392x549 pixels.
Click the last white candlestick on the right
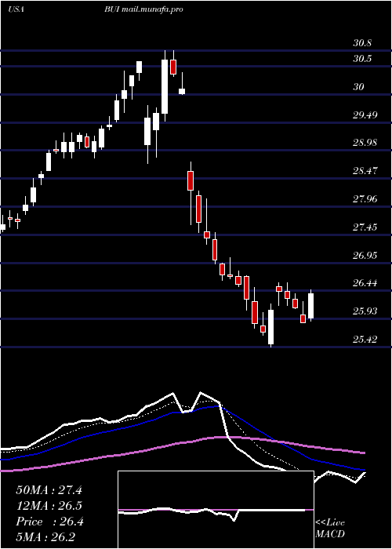[310, 306]
